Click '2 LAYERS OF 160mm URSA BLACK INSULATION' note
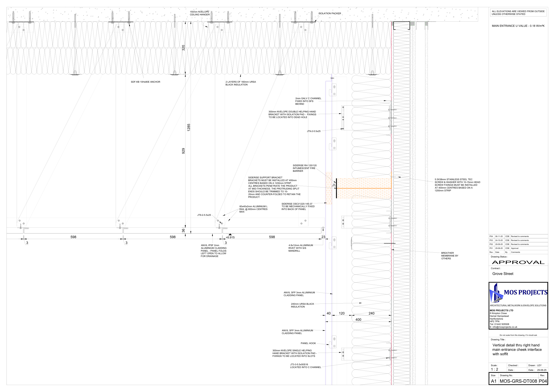Viewport: 555px width, 392px height. (x=240, y=83)
